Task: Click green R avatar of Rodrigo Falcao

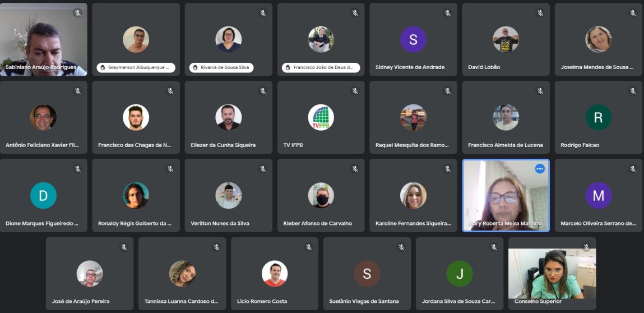Action: pyautogui.click(x=599, y=117)
